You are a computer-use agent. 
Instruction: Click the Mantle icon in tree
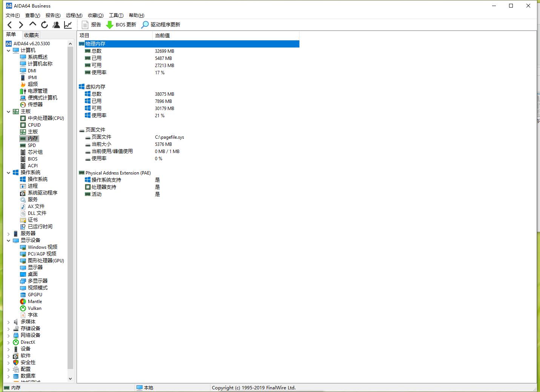pos(23,301)
